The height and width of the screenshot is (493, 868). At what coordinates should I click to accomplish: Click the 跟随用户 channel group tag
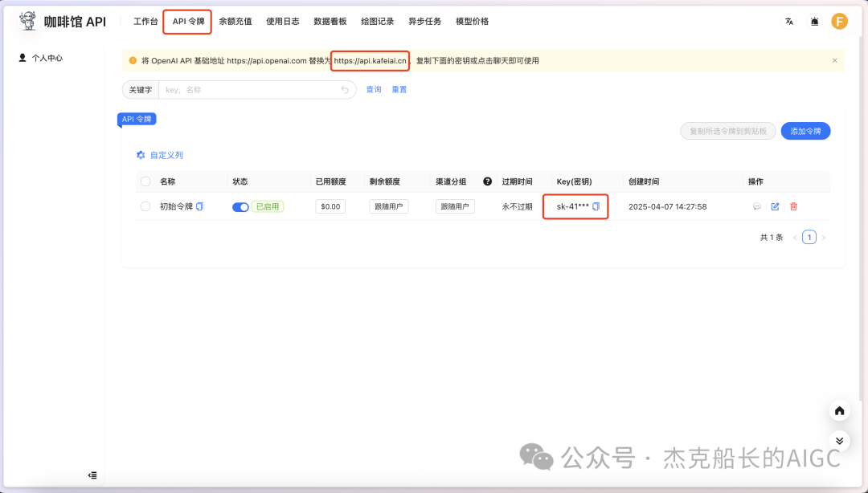coord(455,206)
